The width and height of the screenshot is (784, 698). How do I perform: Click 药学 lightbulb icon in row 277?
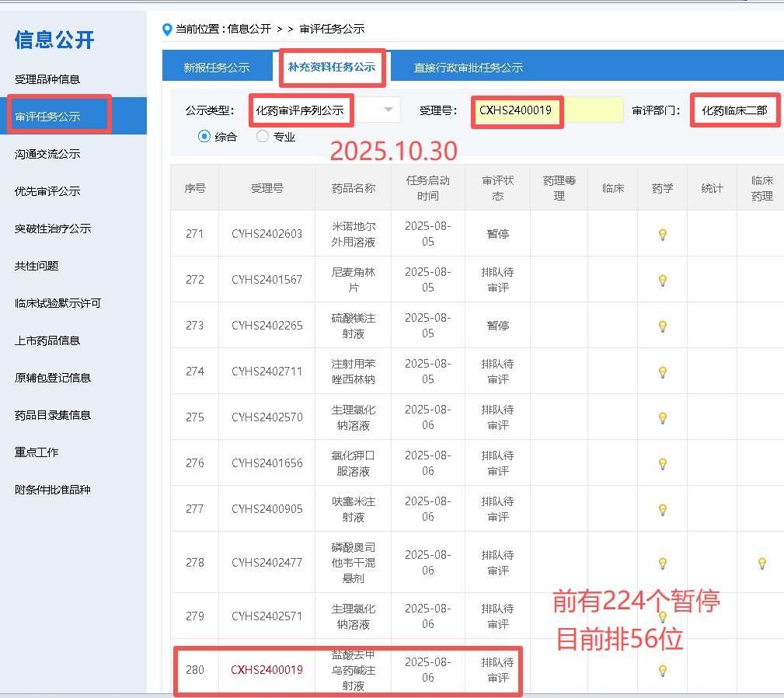point(663,510)
